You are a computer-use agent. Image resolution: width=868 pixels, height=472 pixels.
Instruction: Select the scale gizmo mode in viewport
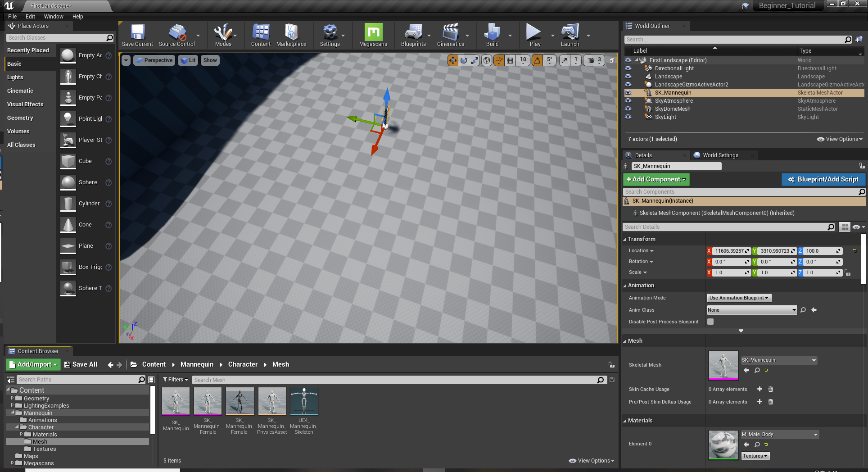point(475,60)
